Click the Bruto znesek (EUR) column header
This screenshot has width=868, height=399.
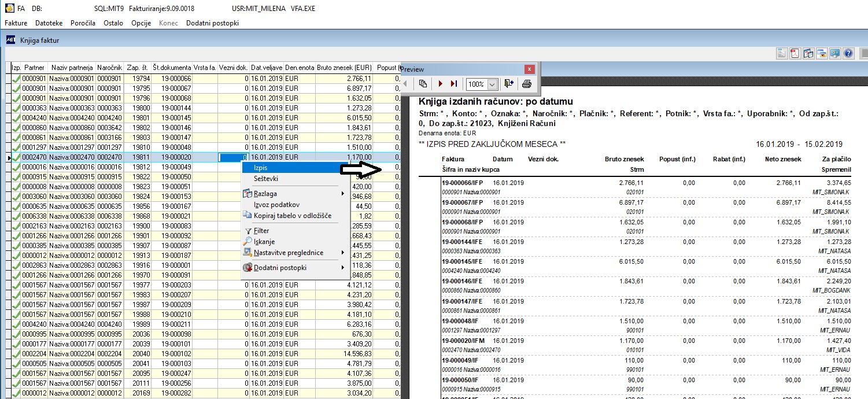click(x=343, y=68)
